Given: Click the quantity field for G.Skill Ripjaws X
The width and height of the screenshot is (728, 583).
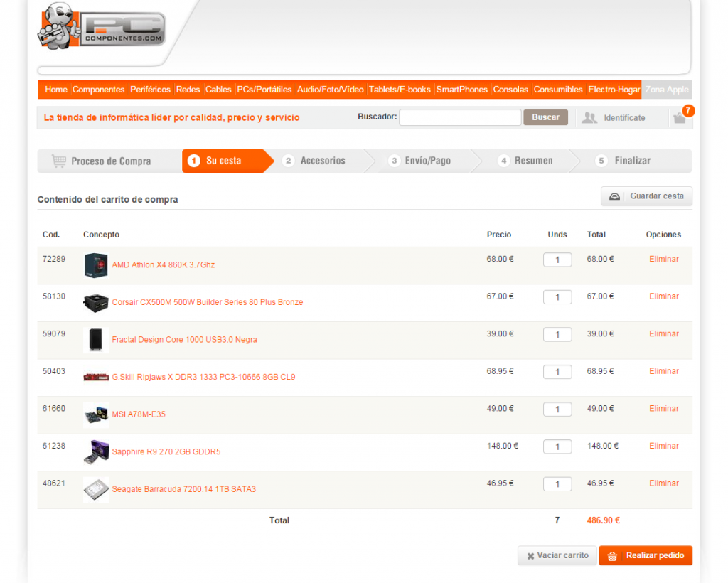Looking at the screenshot, I should click(557, 372).
